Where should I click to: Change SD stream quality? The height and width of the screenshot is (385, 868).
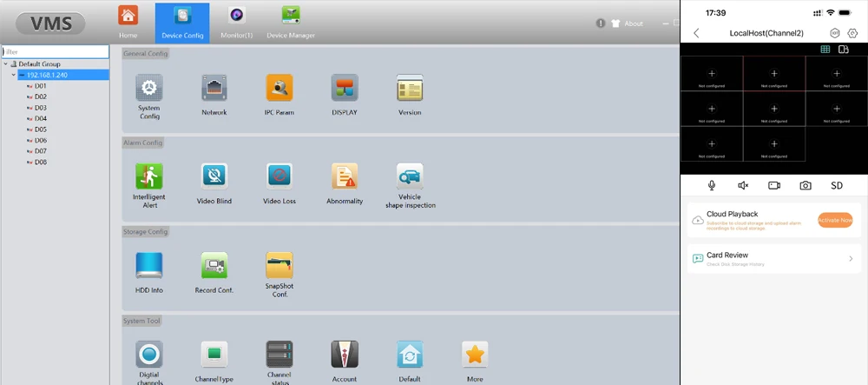[x=837, y=186]
